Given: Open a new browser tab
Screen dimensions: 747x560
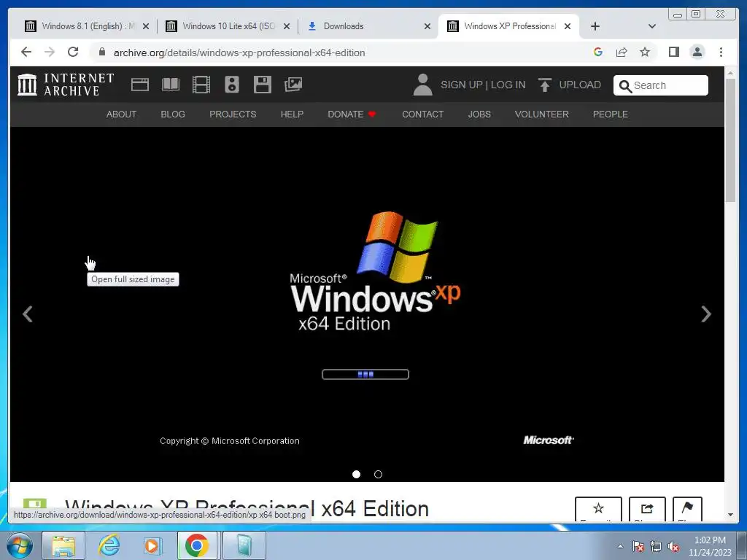Looking at the screenshot, I should [595, 26].
